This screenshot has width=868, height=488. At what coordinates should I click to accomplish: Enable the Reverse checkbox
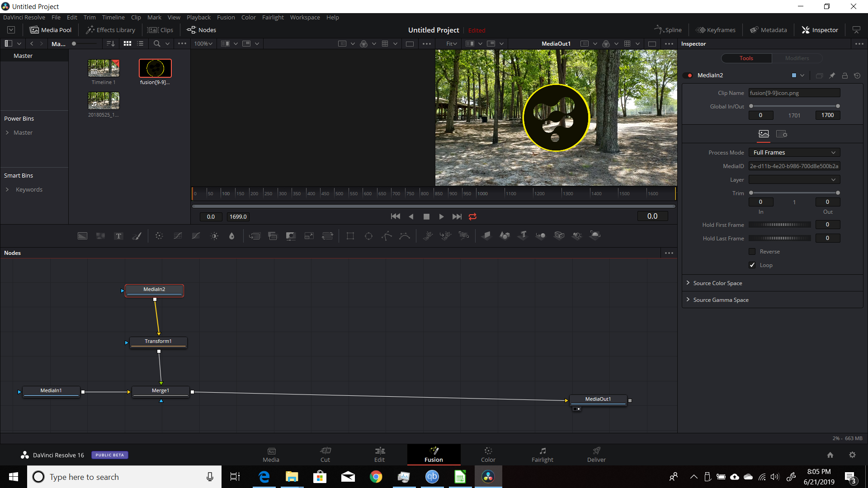point(752,252)
